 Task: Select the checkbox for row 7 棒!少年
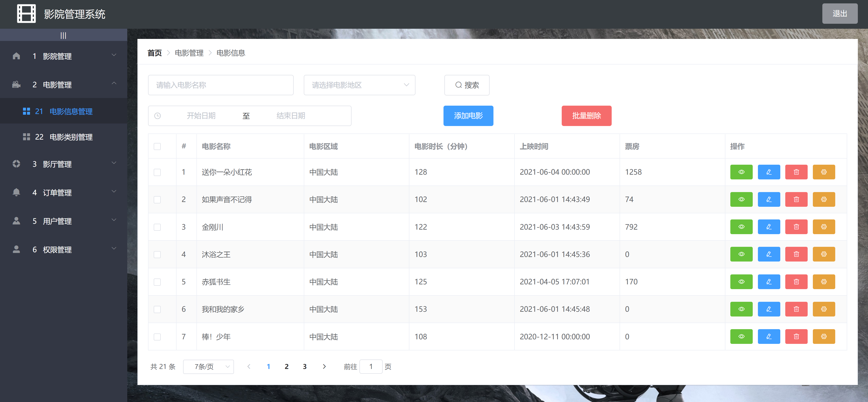157,337
